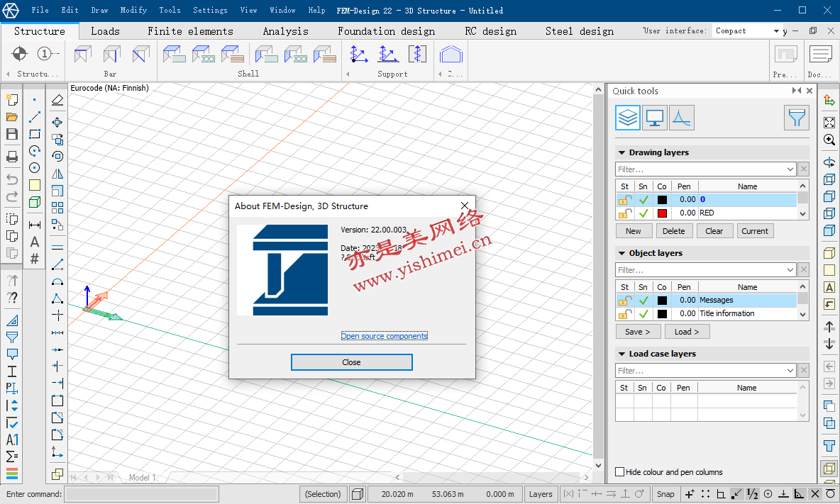This screenshot has width=840, height=504.
Task: Open the display settings monitor icon in Quick tools
Action: click(x=655, y=118)
